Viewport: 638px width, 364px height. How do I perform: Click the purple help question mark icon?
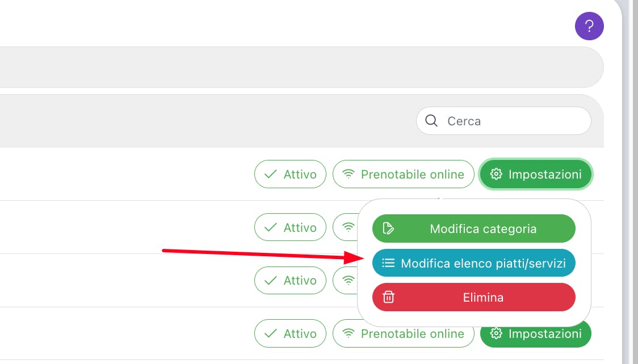click(589, 26)
